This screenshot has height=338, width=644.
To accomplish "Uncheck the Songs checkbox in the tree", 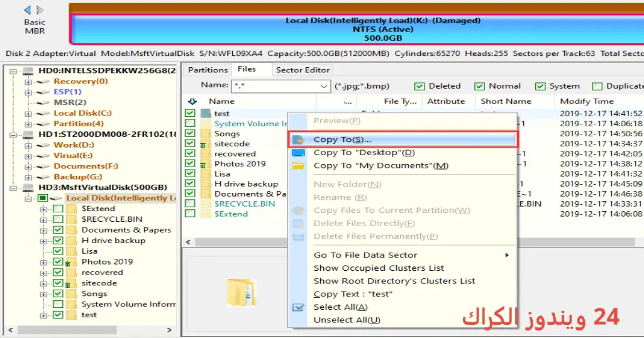I will coord(58,293).
